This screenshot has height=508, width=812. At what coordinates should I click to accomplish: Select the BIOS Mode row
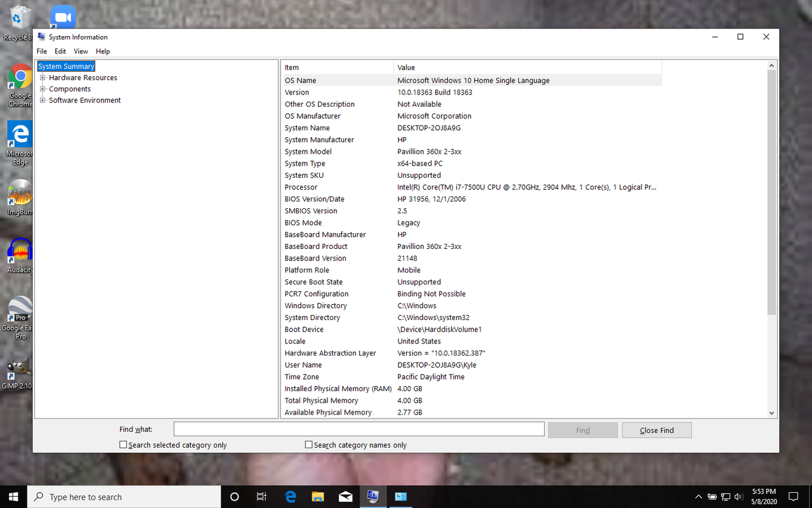click(x=472, y=223)
